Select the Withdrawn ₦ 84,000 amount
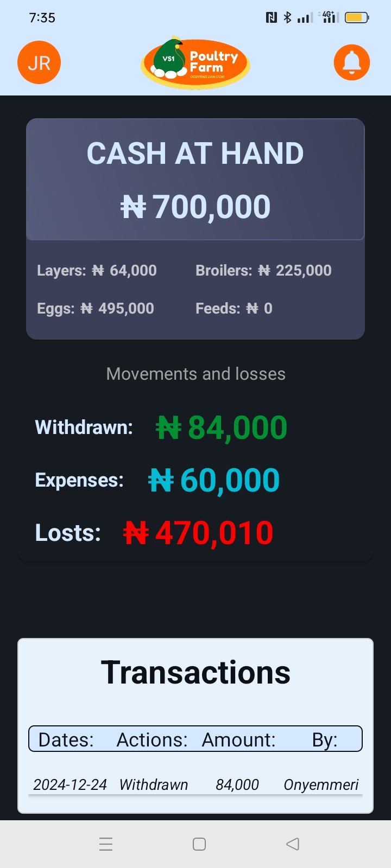 click(222, 427)
